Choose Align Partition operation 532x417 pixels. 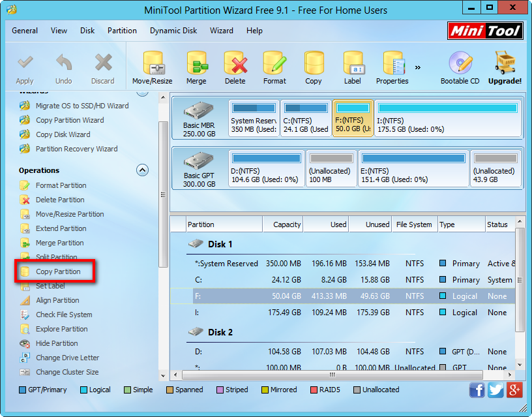pos(50,300)
